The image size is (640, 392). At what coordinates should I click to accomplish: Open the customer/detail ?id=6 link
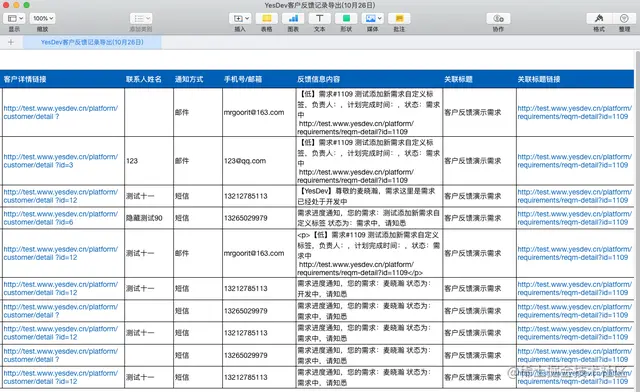[x=61, y=218]
